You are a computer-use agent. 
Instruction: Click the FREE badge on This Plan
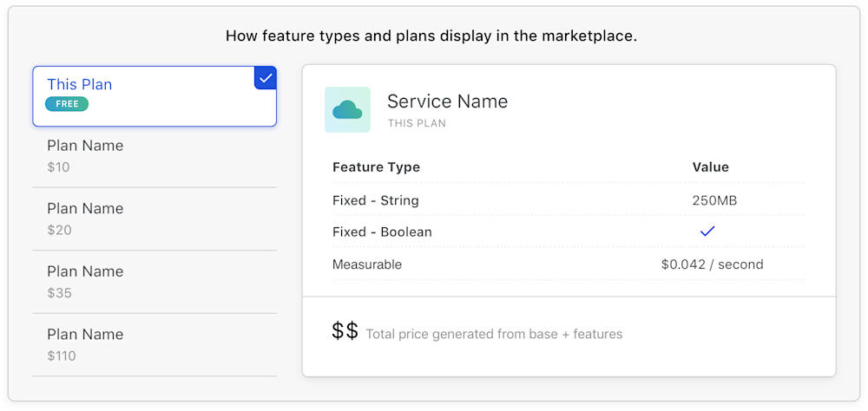[67, 104]
